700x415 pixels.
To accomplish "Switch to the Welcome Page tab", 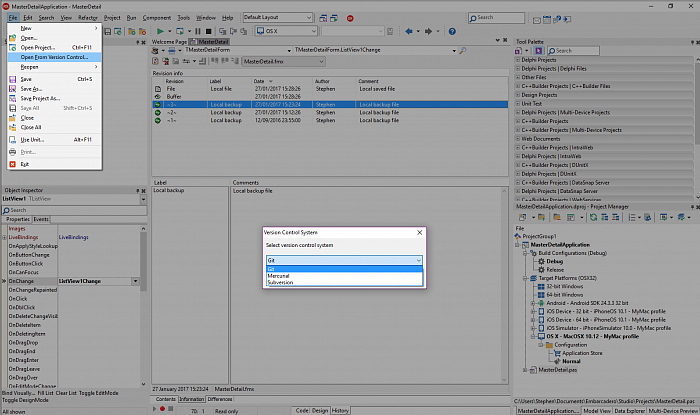I will [168, 42].
